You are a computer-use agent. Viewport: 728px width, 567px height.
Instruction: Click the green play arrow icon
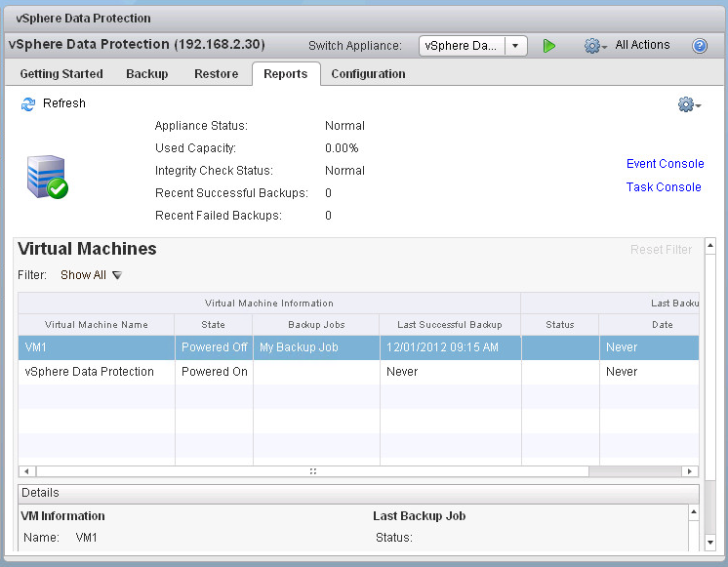548,46
